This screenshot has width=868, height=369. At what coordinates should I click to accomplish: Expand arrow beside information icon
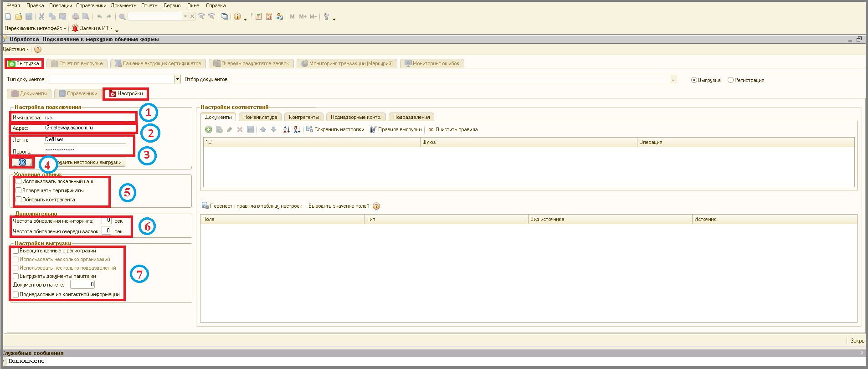245,19
